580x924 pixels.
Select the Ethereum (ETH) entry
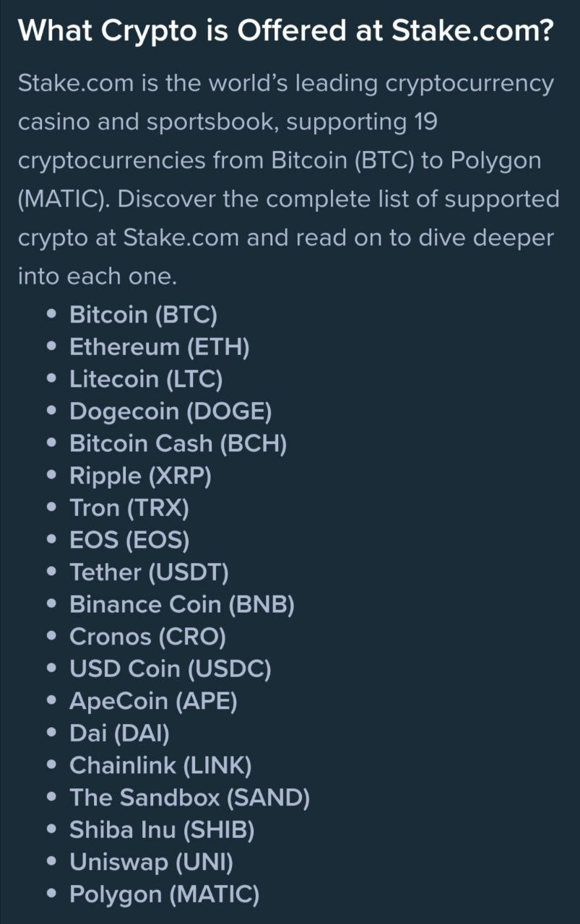click(x=159, y=347)
